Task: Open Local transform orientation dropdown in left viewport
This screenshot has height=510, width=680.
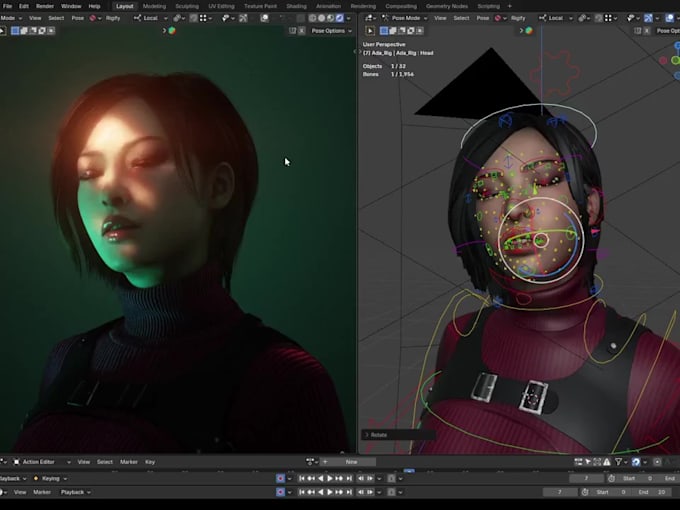Action: click(150, 18)
